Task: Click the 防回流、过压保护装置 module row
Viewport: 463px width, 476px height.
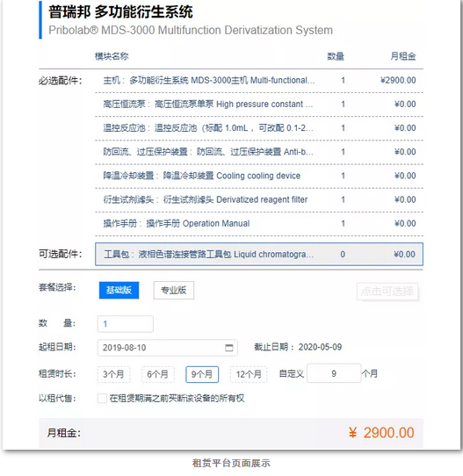Action: 259,152
